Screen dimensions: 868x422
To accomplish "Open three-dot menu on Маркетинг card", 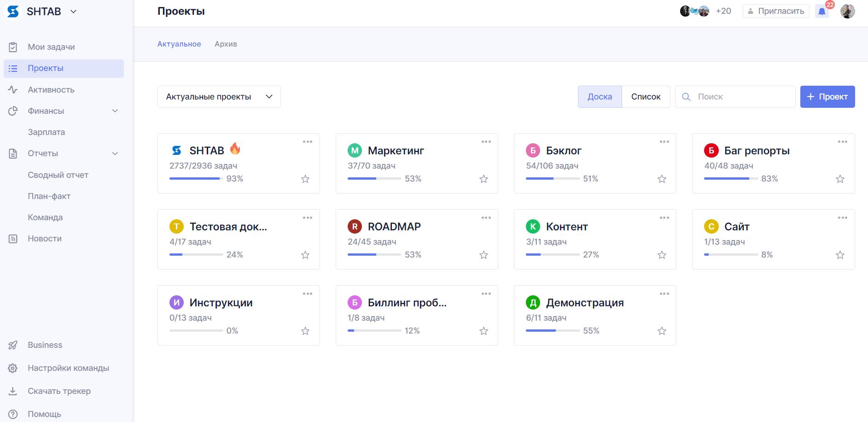I will [x=486, y=142].
